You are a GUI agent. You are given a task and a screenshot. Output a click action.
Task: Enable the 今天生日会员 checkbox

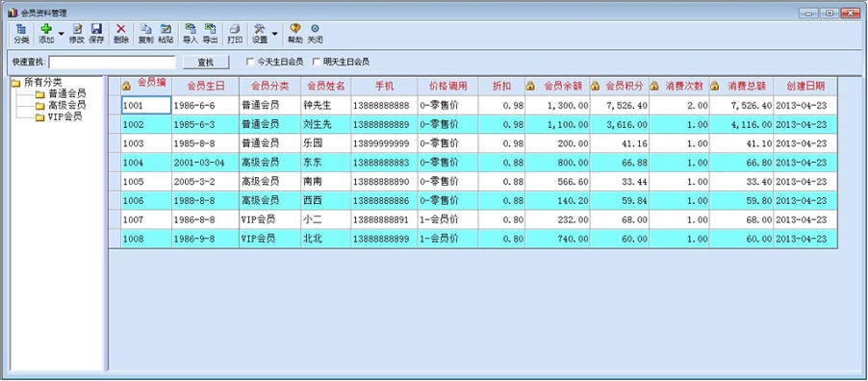250,62
